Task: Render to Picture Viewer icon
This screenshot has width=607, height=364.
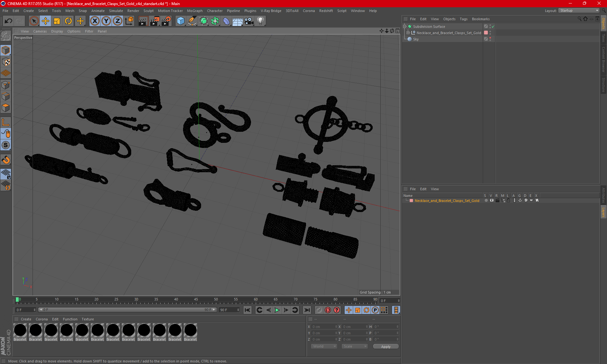Action: (155, 21)
